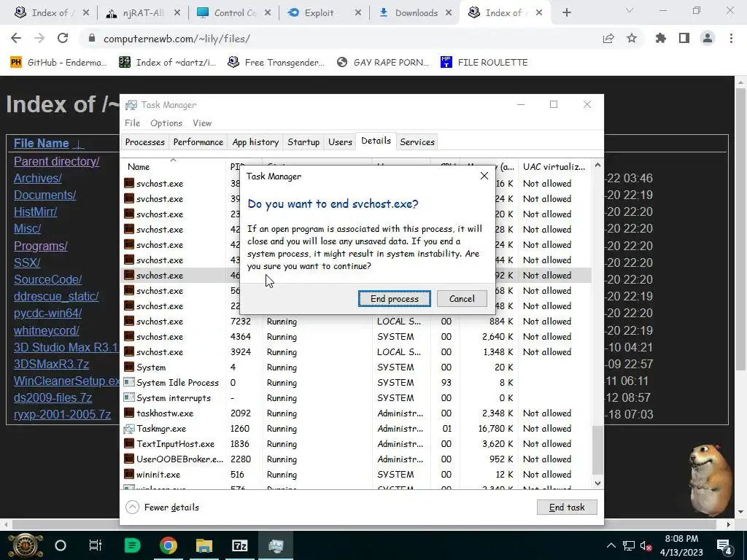
Task: Toggle the Chrome side panel icon
Action: 684,39
